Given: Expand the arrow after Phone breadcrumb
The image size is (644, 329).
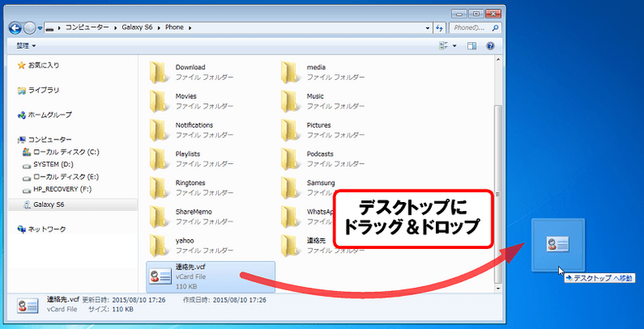Looking at the screenshot, I should tap(189, 28).
